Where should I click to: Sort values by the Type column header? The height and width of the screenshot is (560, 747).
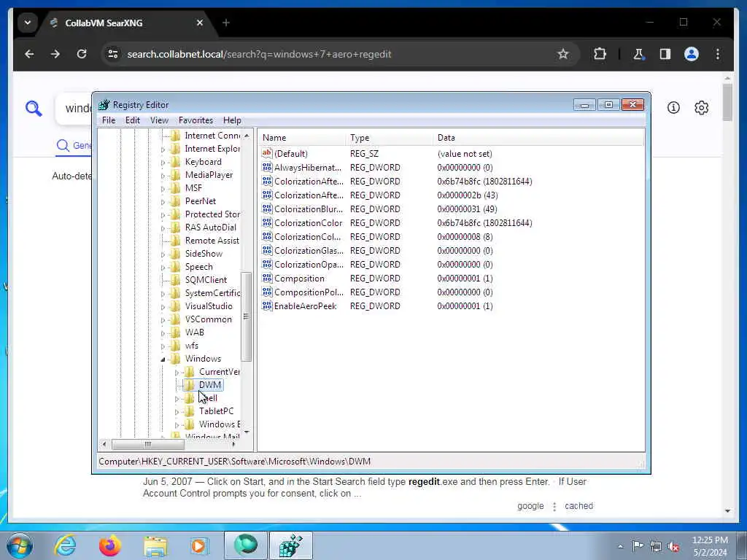pyautogui.click(x=390, y=138)
